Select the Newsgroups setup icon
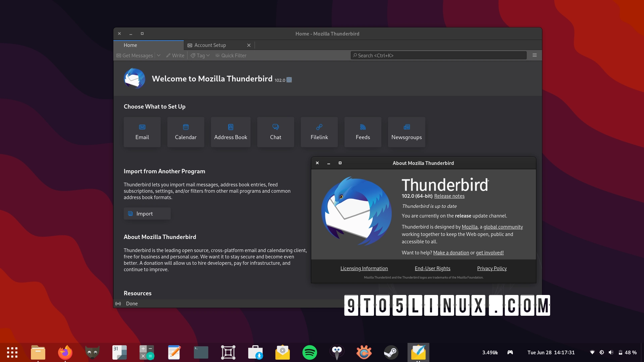 click(x=407, y=132)
